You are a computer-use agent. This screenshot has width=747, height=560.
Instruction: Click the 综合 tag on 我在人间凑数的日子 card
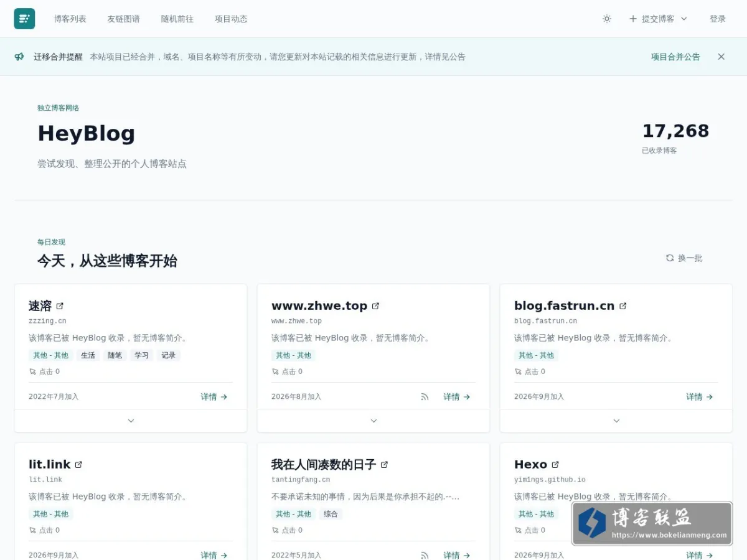(331, 514)
